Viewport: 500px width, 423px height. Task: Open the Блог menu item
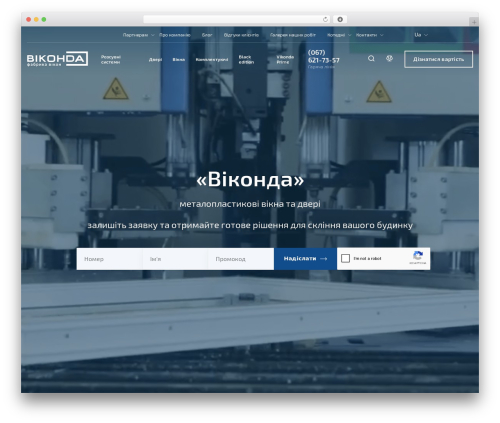pos(207,35)
